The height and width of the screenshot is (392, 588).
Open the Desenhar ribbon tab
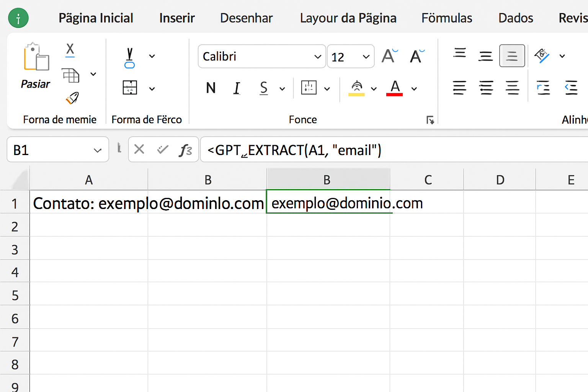246,18
